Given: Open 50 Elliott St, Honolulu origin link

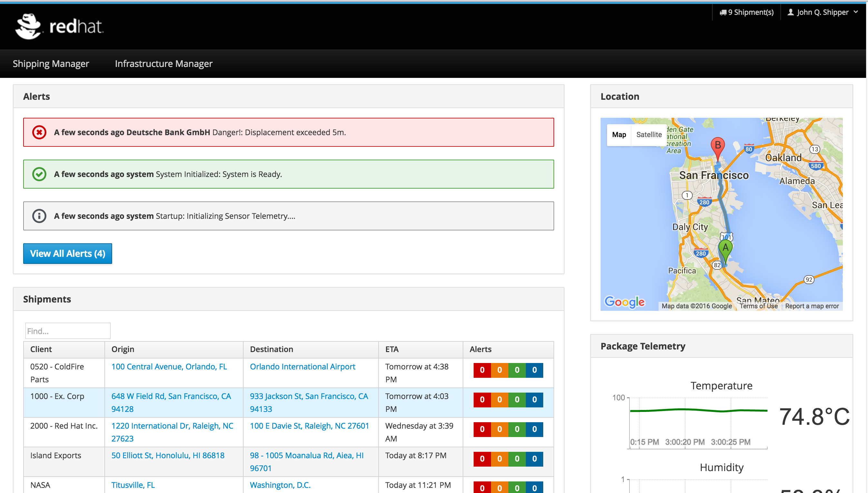Looking at the screenshot, I should coord(168,455).
